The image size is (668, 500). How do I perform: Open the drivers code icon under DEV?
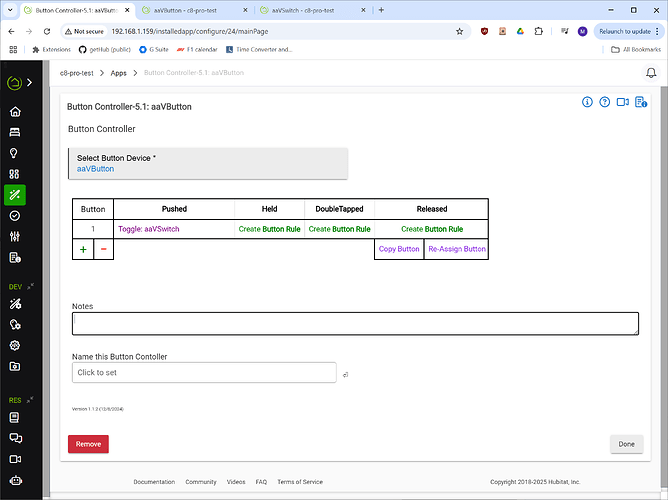(15, 325)
